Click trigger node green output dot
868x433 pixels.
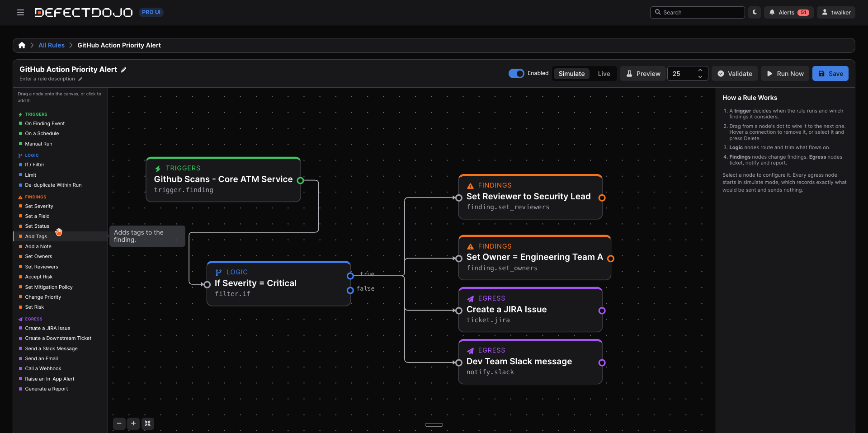click(300, 180)
